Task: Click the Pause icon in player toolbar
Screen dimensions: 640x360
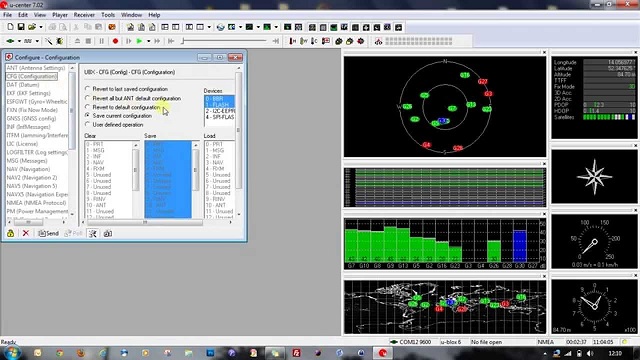Action: pos(101,41)
